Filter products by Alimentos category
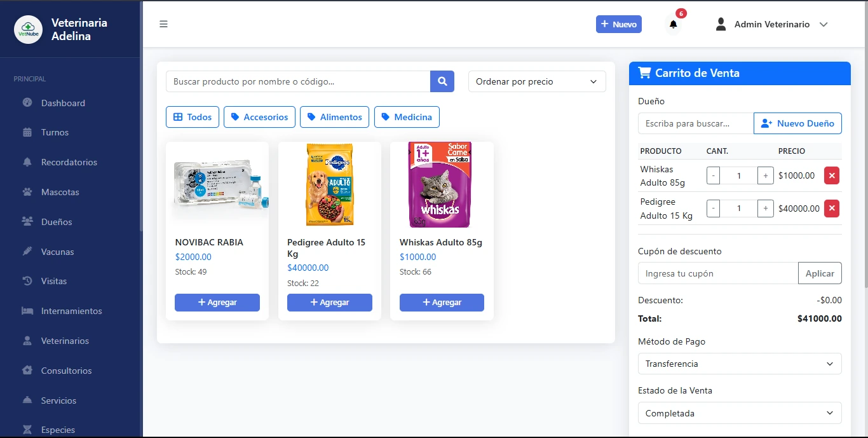This screenshot has height=438, width=868. [334, 117]
